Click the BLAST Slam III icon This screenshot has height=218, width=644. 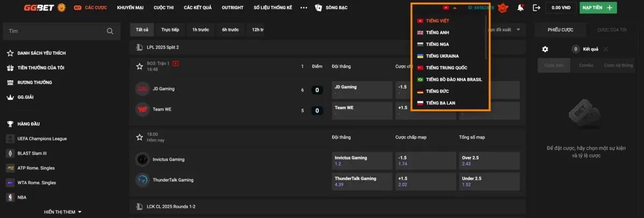[10, 153]
